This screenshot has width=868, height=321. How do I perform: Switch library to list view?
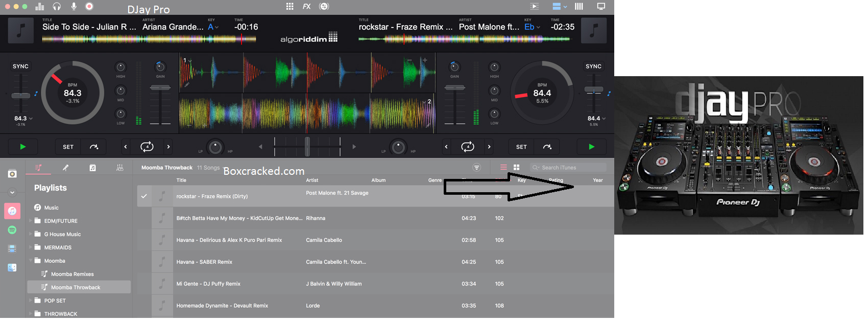click(503, 168)
